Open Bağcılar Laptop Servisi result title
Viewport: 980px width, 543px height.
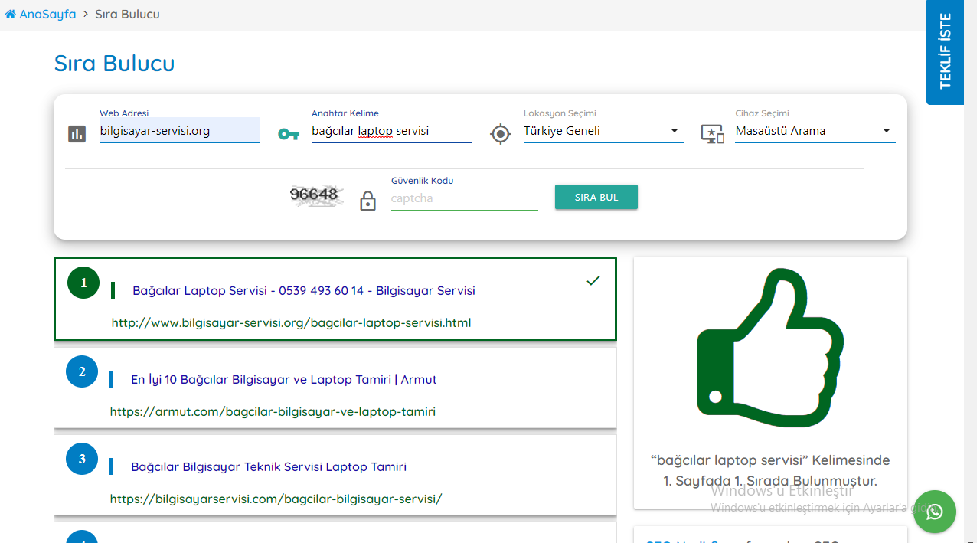[304, 291]
